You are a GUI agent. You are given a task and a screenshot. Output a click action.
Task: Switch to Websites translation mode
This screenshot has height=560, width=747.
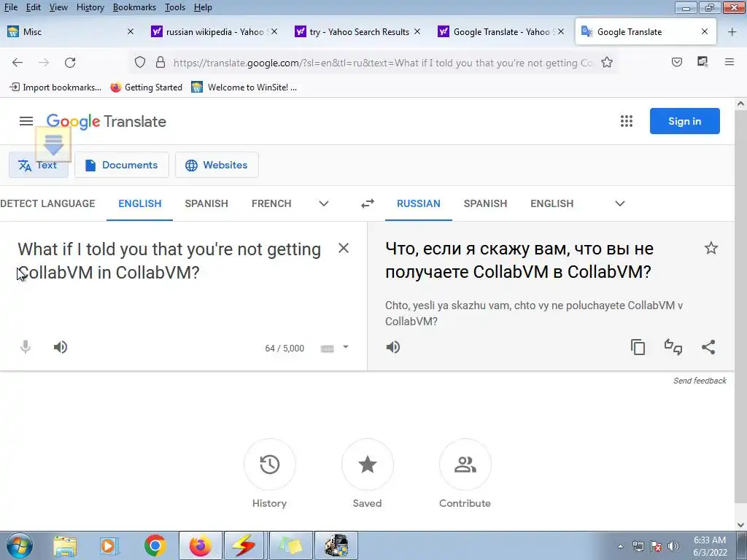[x=217, y=165]
